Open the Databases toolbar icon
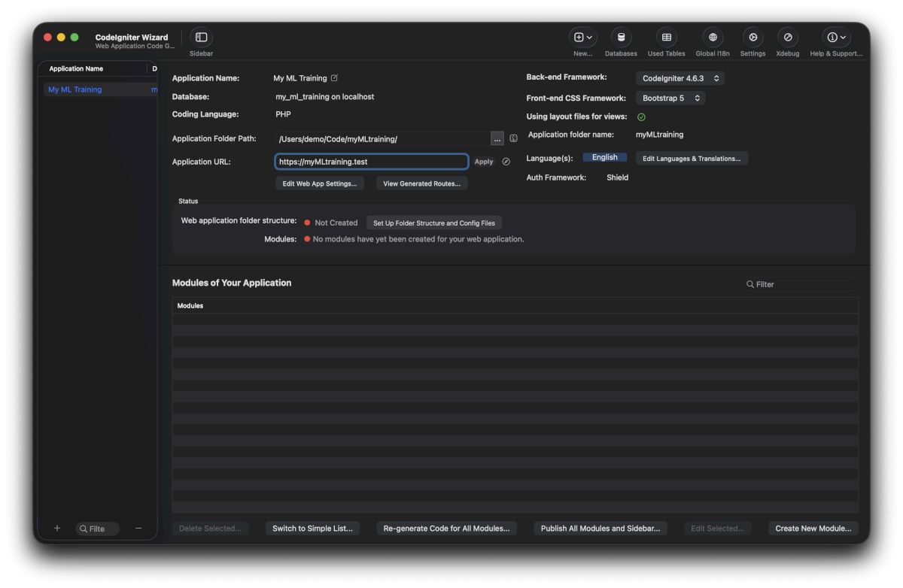 [x=621, y=38]
